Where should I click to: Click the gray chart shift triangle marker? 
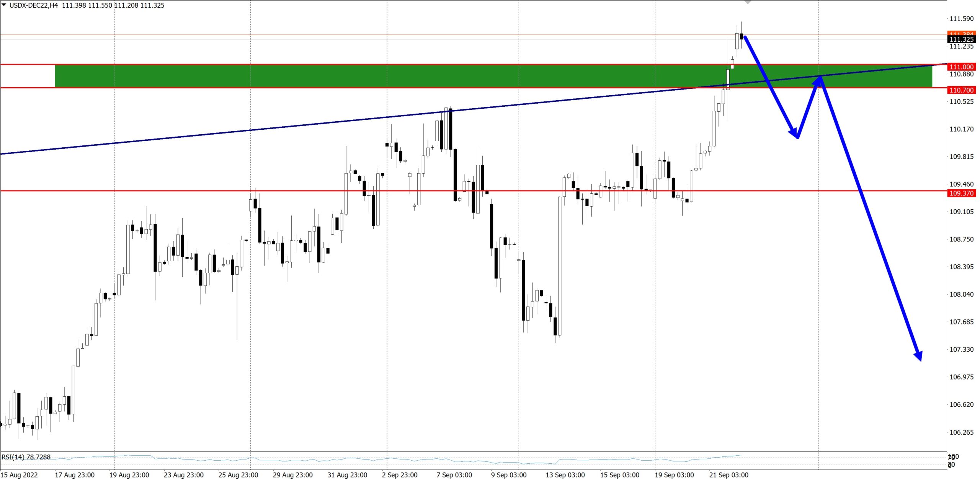point(748,2)
